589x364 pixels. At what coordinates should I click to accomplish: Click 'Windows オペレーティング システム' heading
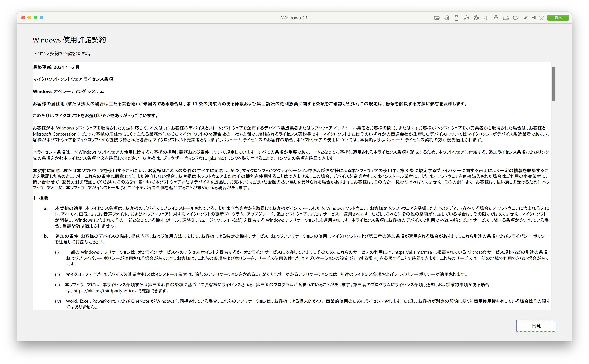coord(69,91)
